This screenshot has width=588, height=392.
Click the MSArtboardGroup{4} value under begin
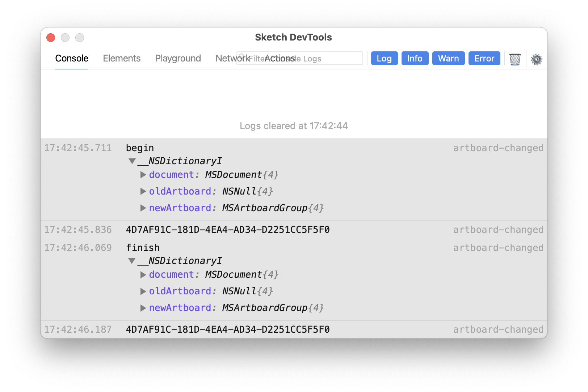point(273,208)
